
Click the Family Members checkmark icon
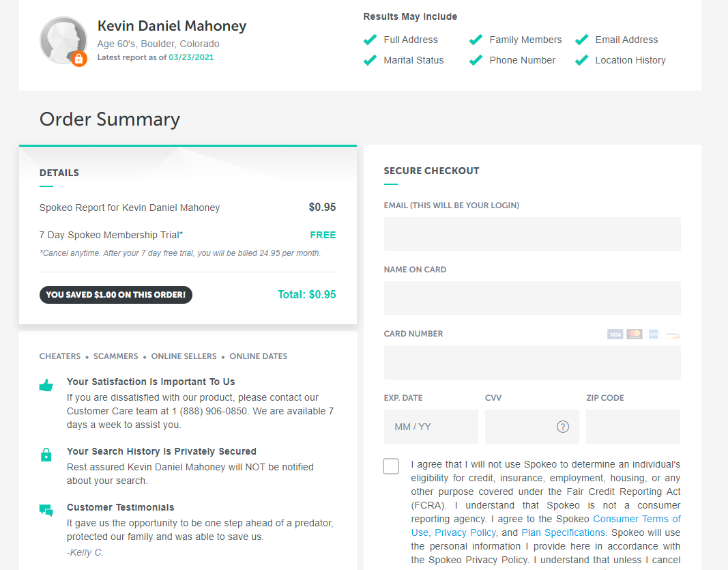click(x=476, y=40)
